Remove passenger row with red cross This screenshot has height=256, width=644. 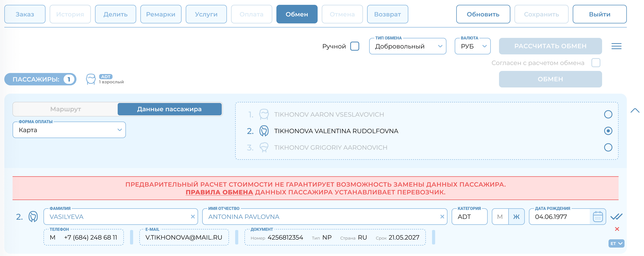(617, 229)
